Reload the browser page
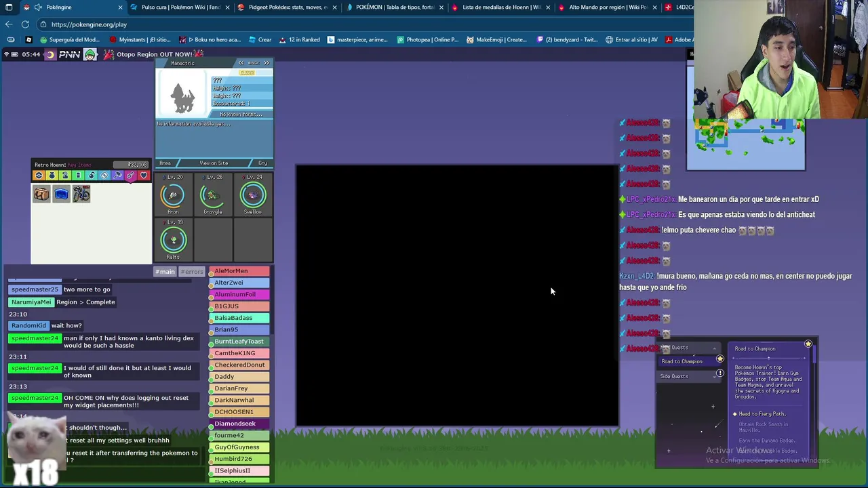Viewport: 868px width, 488px height. coord(25,24)
